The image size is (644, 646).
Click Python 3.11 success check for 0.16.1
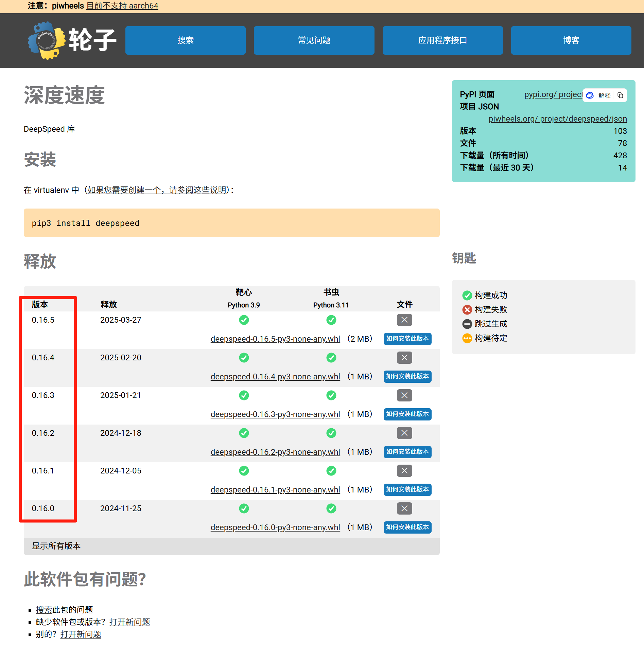point(331,471)
